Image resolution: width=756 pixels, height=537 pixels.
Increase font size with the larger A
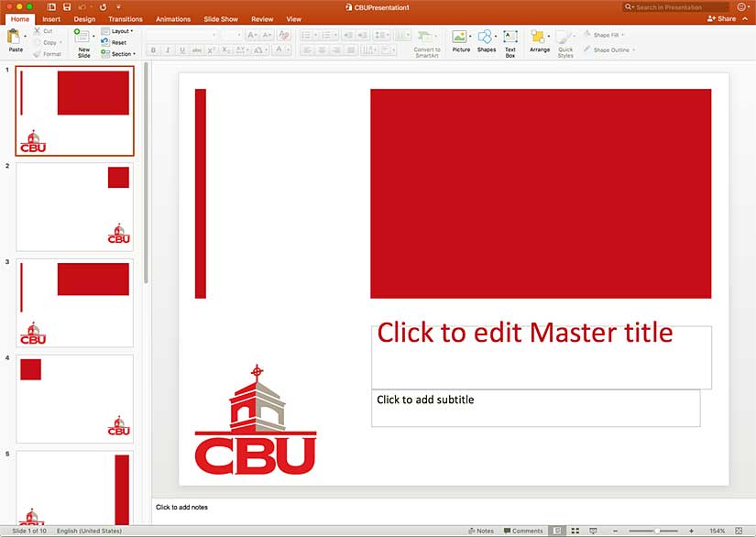[252, 35]
